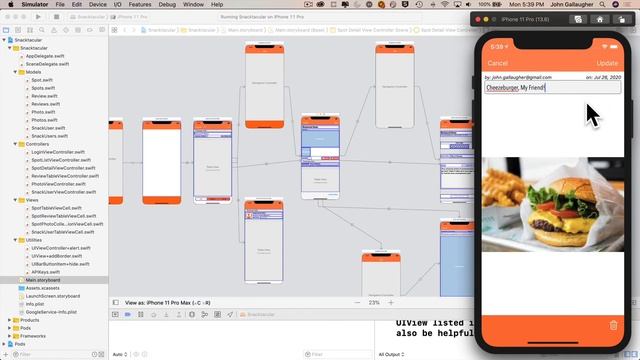Toggle breakpoints activation in debug bar

pos(128,314)
